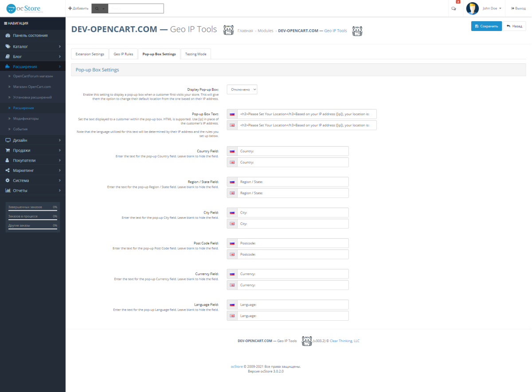The image size is (532, 392).
Task: Edit the Russian Country field
Action: tap(293, 151)
